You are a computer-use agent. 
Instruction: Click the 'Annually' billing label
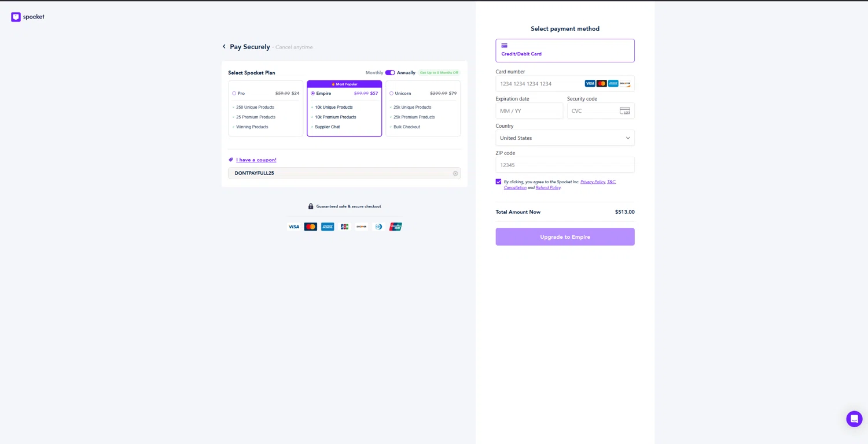click(x=406, y=73)
